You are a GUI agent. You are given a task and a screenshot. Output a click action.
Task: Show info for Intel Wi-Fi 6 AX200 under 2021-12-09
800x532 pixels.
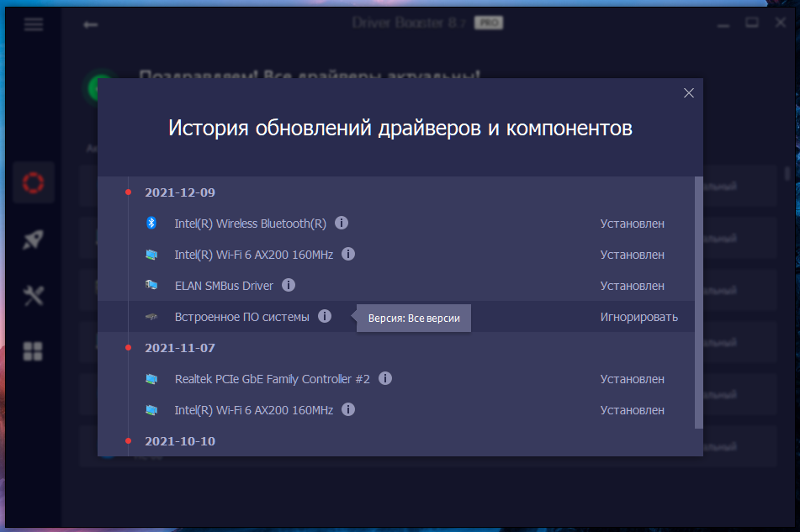(x=348, y=254)
